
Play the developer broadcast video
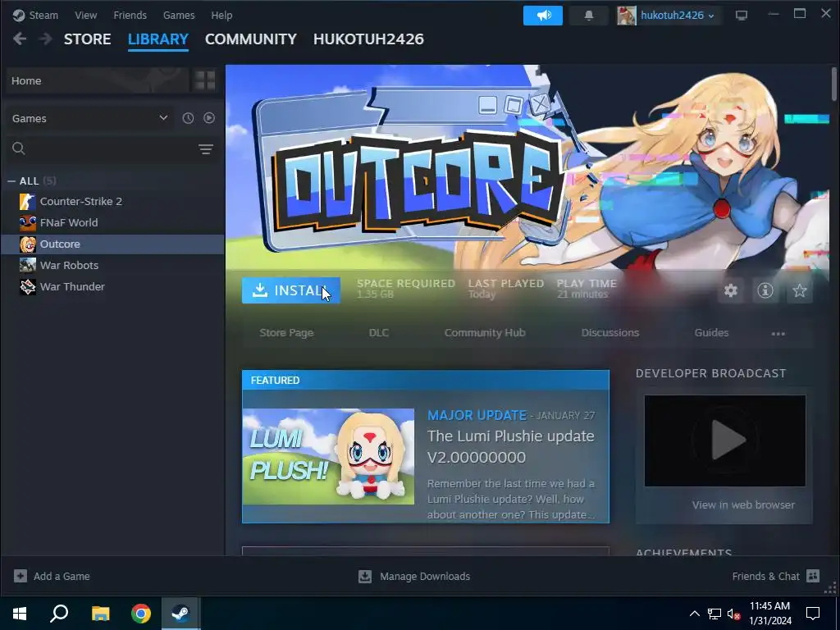(x=725, y=441)
